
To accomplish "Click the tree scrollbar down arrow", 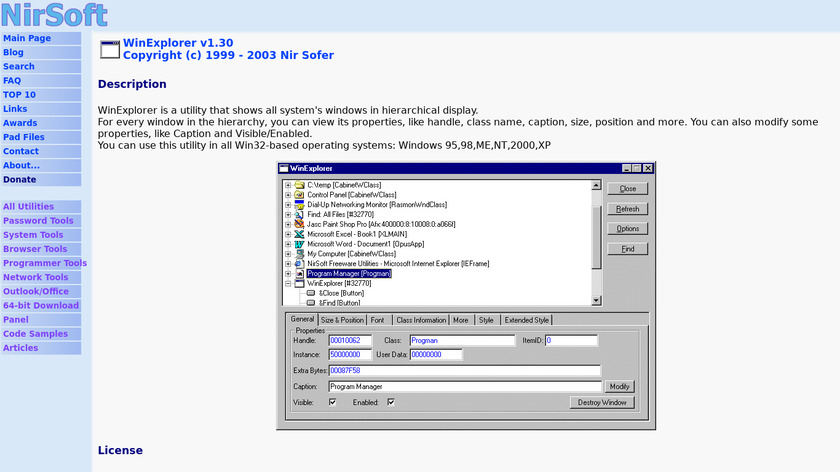I will (596, 301).
